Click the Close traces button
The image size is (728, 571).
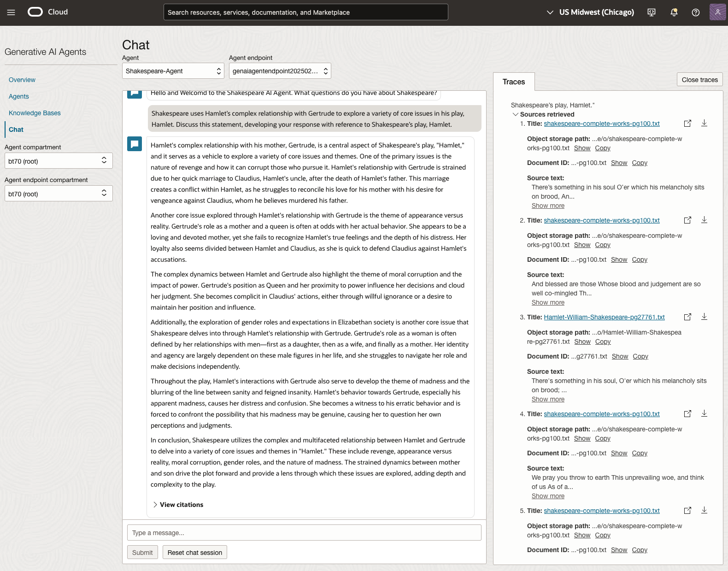699,80
